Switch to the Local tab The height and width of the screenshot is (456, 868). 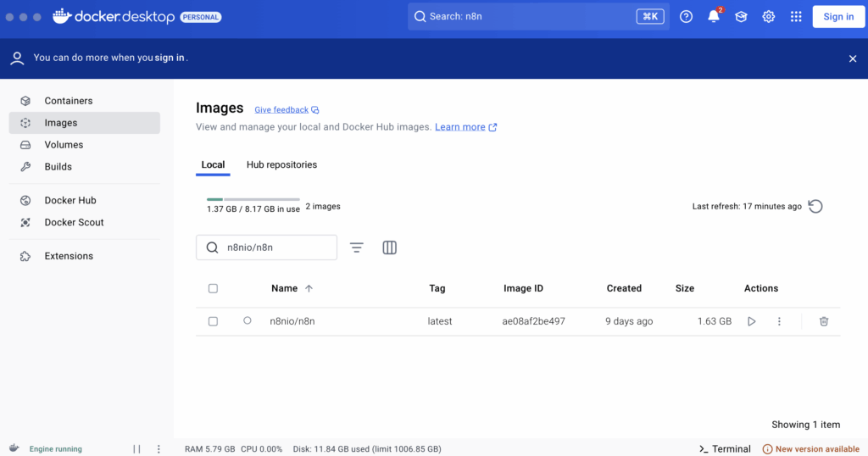point(213,165)
